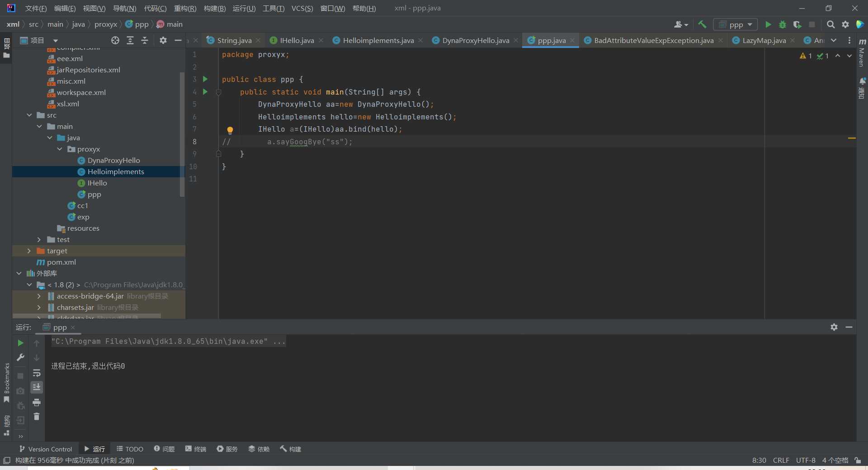Click the project tree vertical scrollbar
Screen dimensions: 868x470
click(x=182, y=134)
